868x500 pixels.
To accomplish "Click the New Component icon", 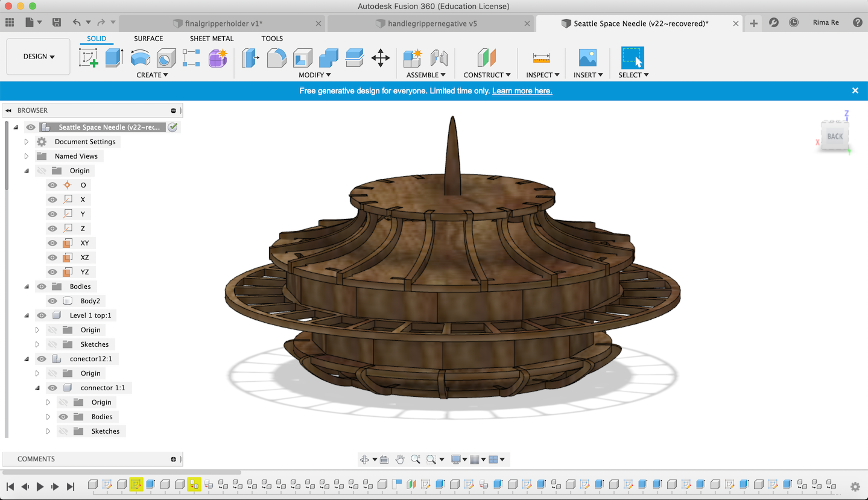I will (412, 58).
